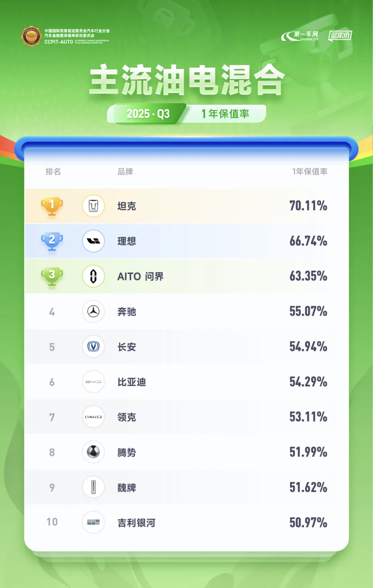The height and width of the screenshot is (588, 373).
Task: Click the 1年保值率 column header
Action: [310, 172]
